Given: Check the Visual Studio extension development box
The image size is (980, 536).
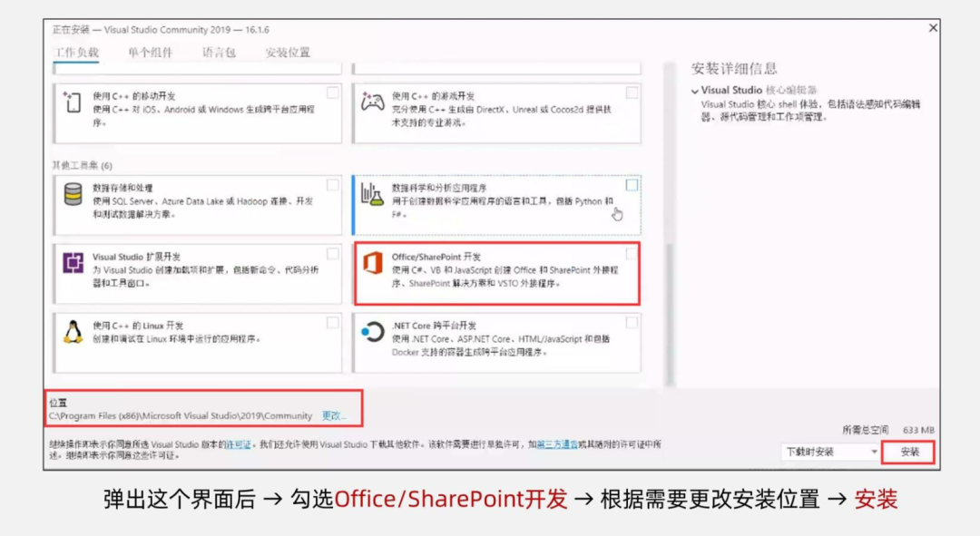Looking at the screenshot, I should pos(332,254).
